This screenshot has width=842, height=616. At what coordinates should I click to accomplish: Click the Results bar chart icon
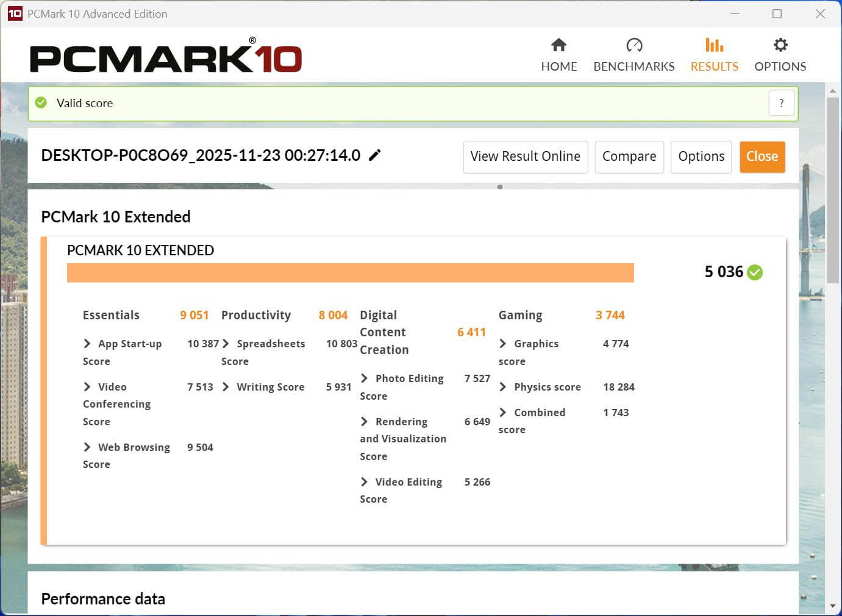[714, 45]
